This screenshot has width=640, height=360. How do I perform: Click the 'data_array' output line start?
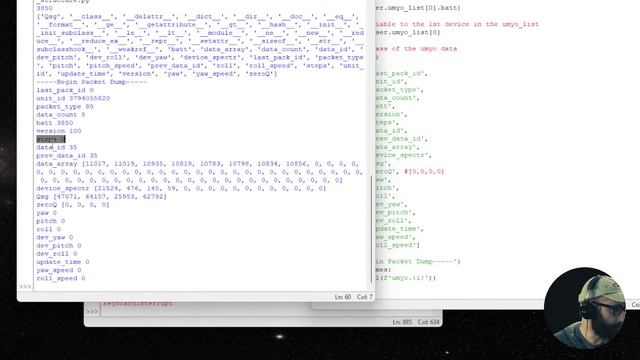[57, 164]
